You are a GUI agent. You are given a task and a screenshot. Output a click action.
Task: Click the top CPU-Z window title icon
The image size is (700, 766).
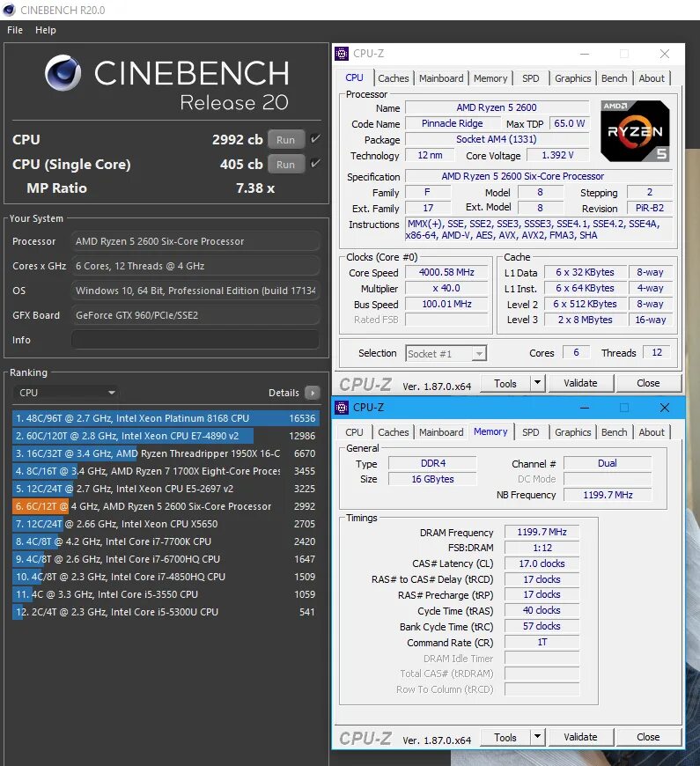(342, 53)
